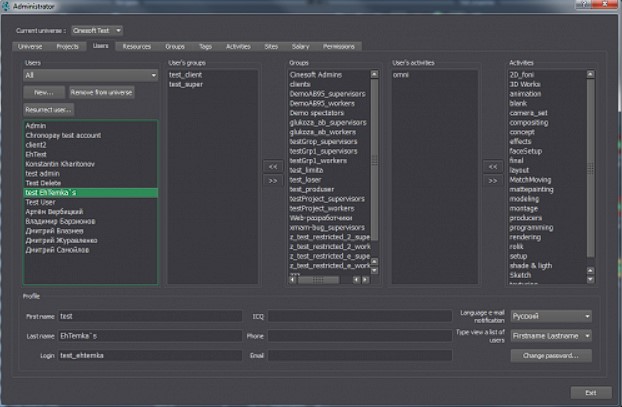Open the Groups tab
This screenshot has width=622, height=407.
[x=175, y=46]
